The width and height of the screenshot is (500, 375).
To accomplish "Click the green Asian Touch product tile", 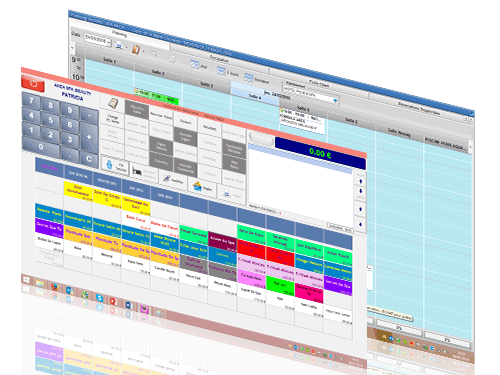I will pos(338,256).
